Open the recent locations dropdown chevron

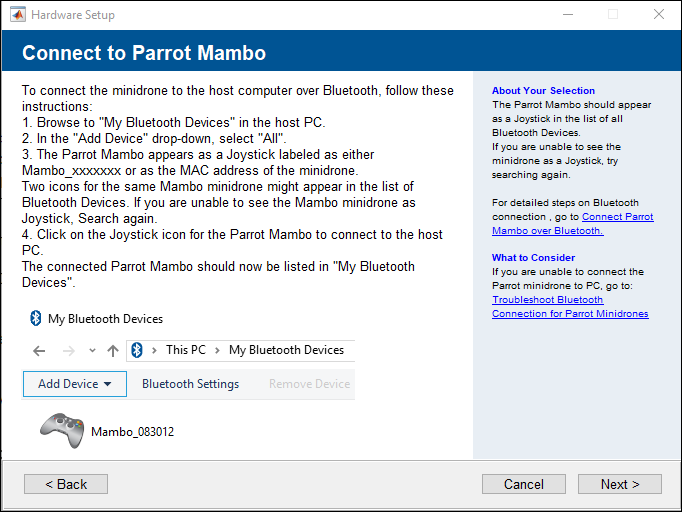click(92, 351)
